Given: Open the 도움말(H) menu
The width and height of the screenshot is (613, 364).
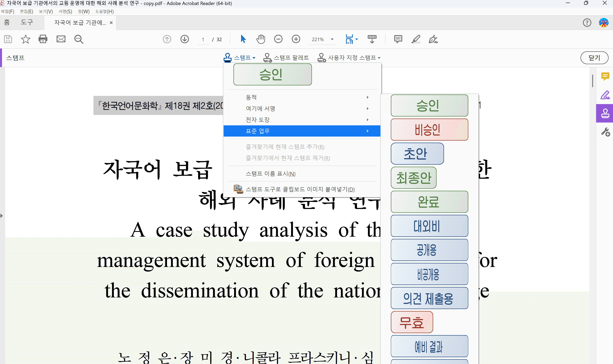Looking at the screenshot, I should 104,11.
